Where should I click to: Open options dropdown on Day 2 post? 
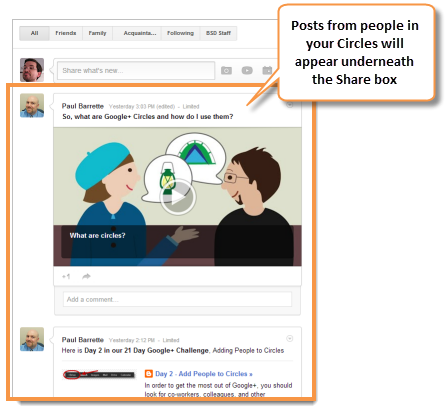coord(290,339)
